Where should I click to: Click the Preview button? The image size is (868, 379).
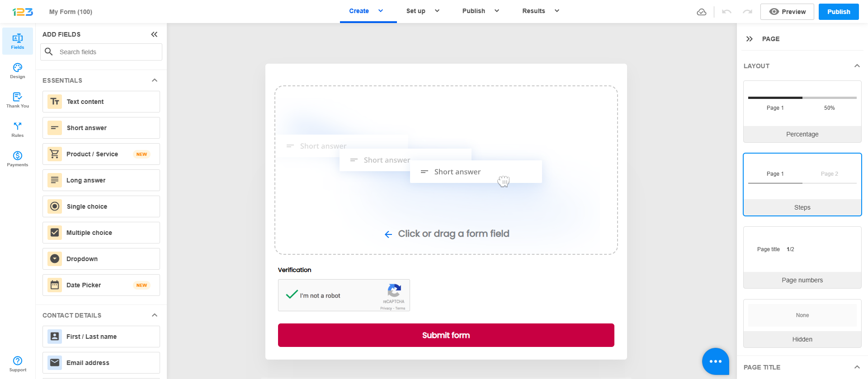pos(787,12)
